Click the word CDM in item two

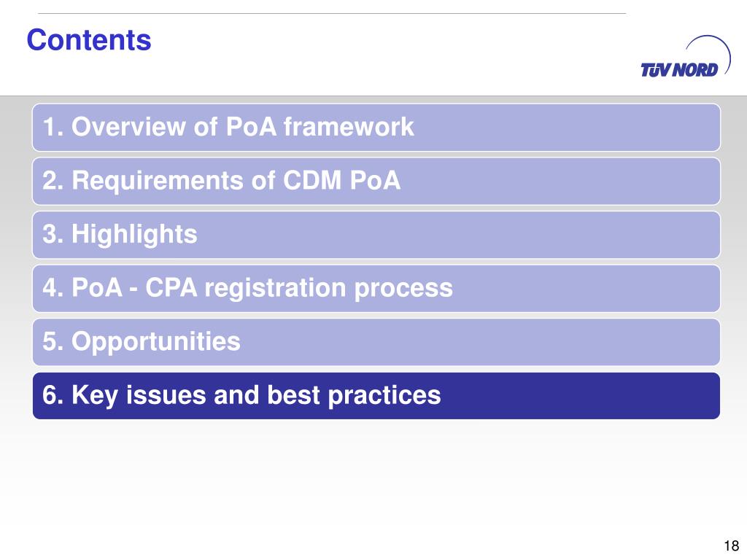312,181
